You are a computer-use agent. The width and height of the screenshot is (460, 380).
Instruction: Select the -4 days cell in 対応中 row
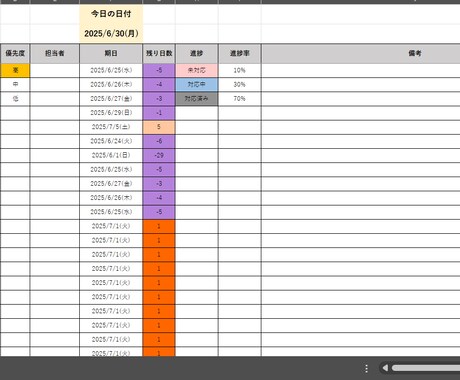coord(159,85)
